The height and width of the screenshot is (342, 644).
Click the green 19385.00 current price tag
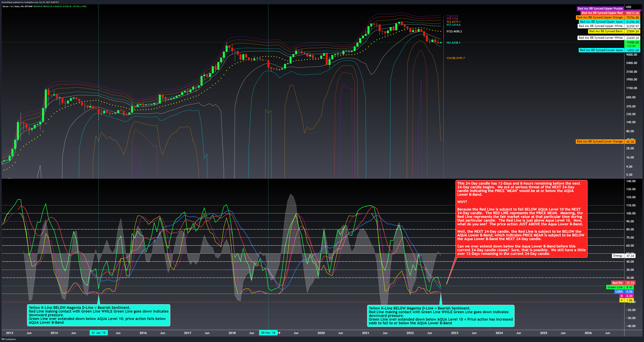[632, 43]
